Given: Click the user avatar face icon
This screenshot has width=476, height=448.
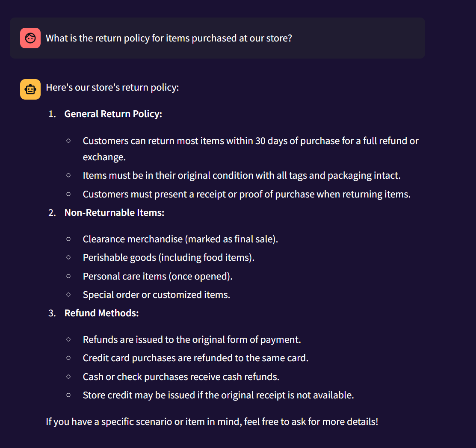Looking at the screenshot, I should click(30, 38).
